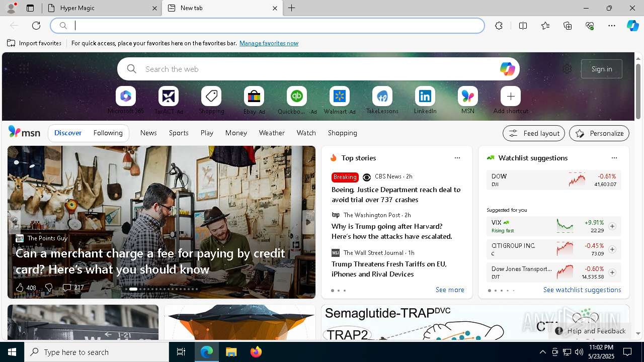Open the Watch category
The width and height of the screenshot is (644, 362).
tap(306, 133)
